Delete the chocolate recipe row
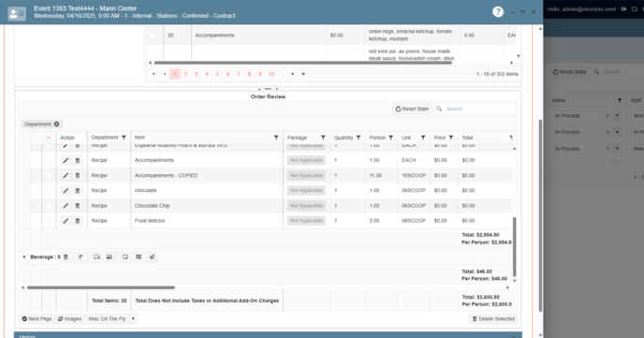The width and height of the screenshot is (644, 338). 77,191
